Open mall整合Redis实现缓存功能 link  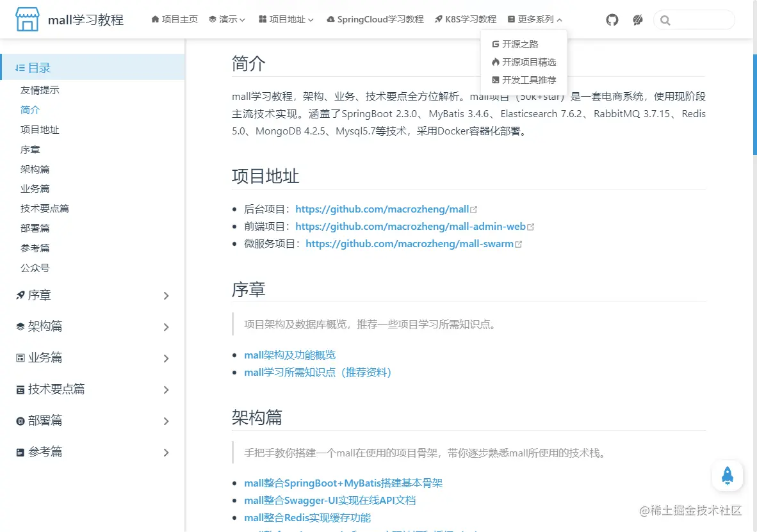click(x=307, y=517)
